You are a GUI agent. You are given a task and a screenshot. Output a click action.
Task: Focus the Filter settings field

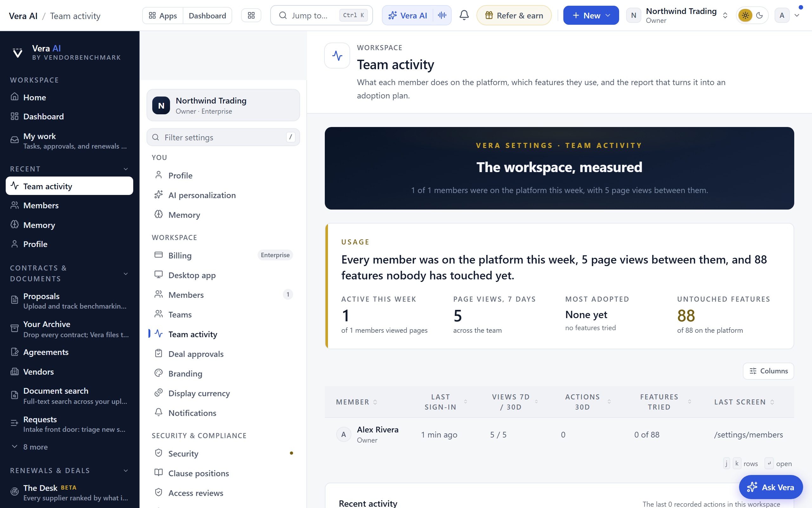point(223,137)
